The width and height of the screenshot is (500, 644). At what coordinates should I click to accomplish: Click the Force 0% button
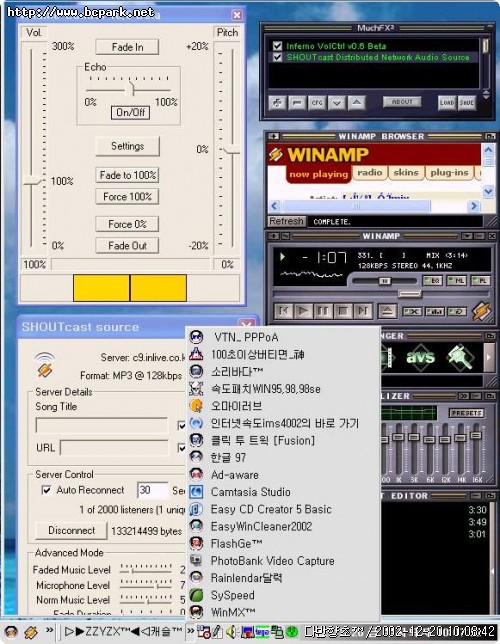(x=127, y=224)
